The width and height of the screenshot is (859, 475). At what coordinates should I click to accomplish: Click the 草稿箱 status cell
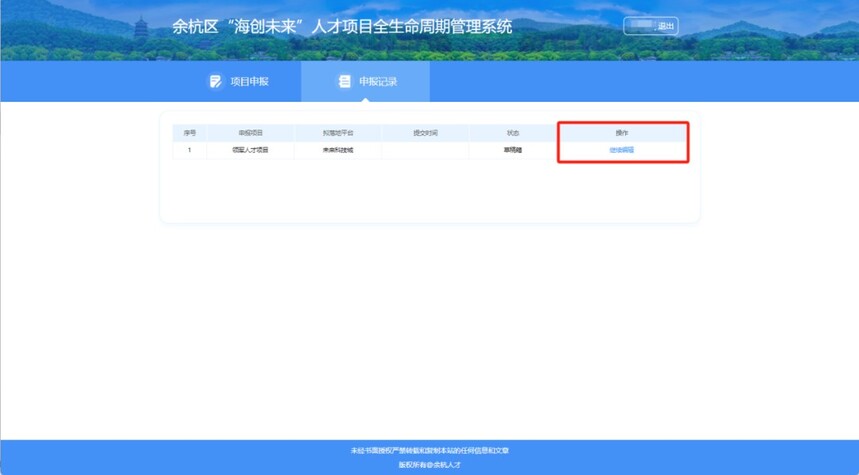[x=513, y=150]
